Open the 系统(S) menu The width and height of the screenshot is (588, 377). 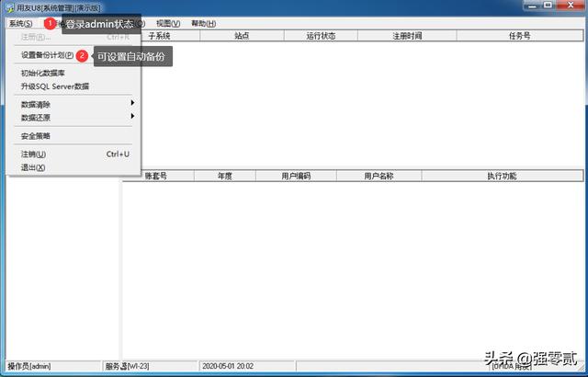tap(20, 23)
